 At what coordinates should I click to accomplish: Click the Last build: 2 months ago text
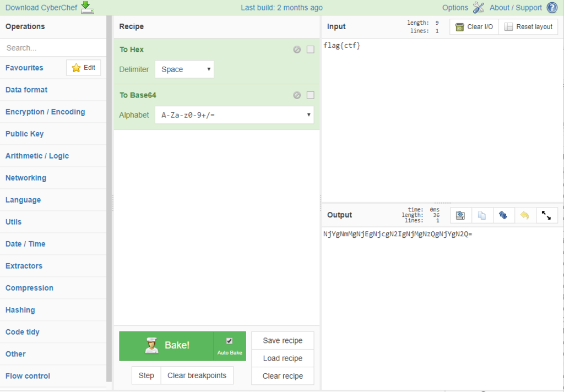click(x=281, y=8)
